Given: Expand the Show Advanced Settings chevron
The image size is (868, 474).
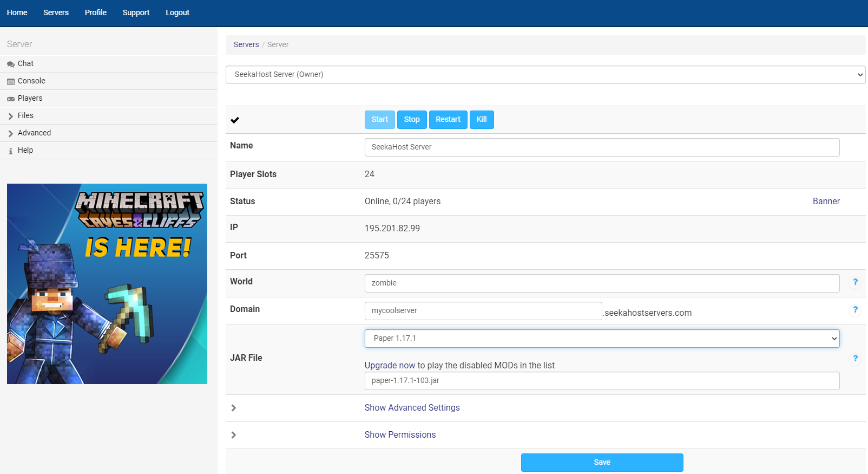Looking at the screenshot, I should pos(234,408).
